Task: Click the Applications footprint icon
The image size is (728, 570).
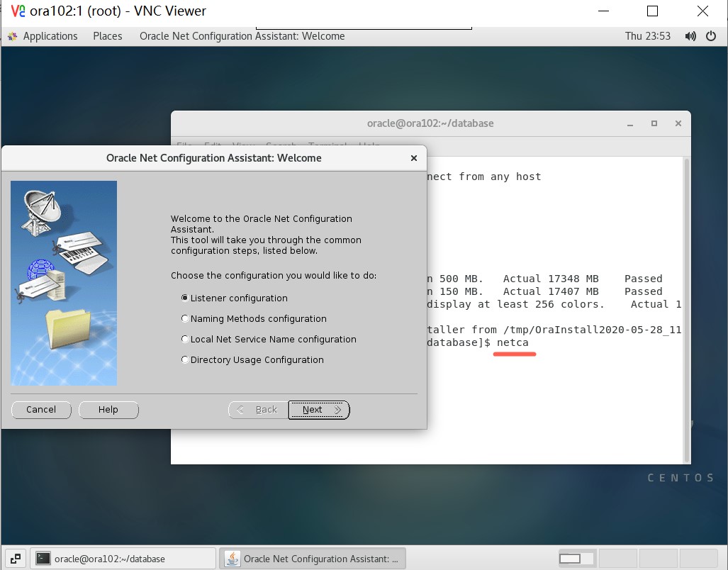Action: [11, 36]
